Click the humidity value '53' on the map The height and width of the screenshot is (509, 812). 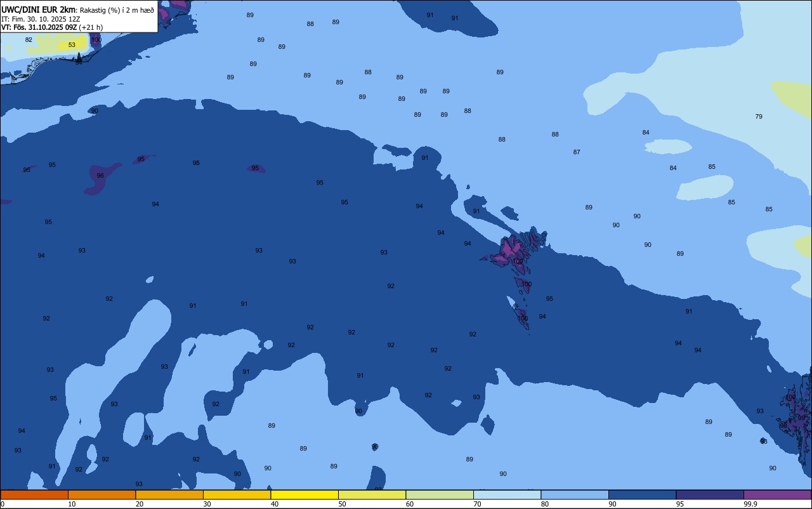point(72,45)
